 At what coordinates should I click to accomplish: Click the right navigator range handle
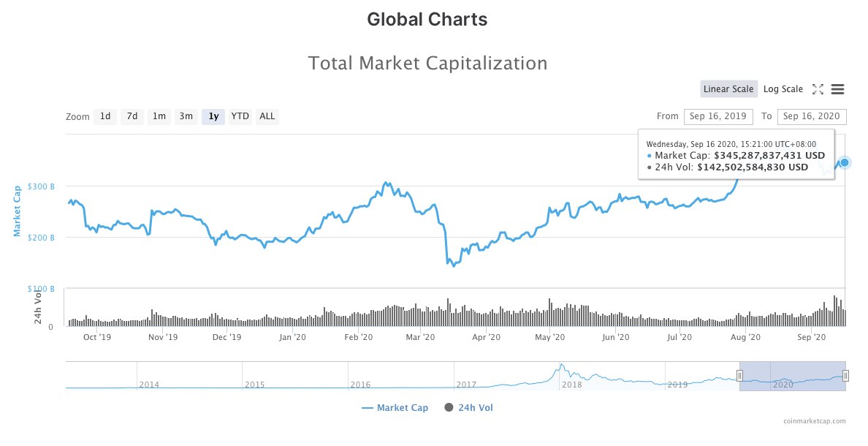845,376
